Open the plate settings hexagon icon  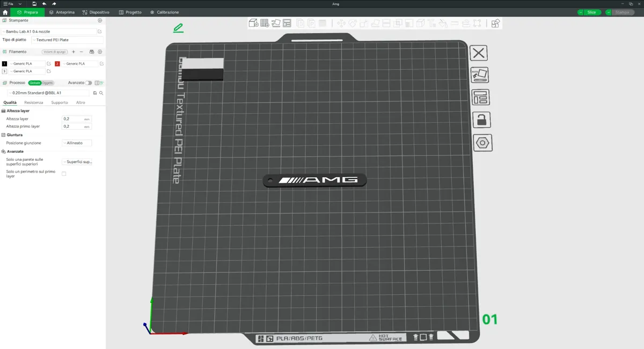click(x=483, y=143)
